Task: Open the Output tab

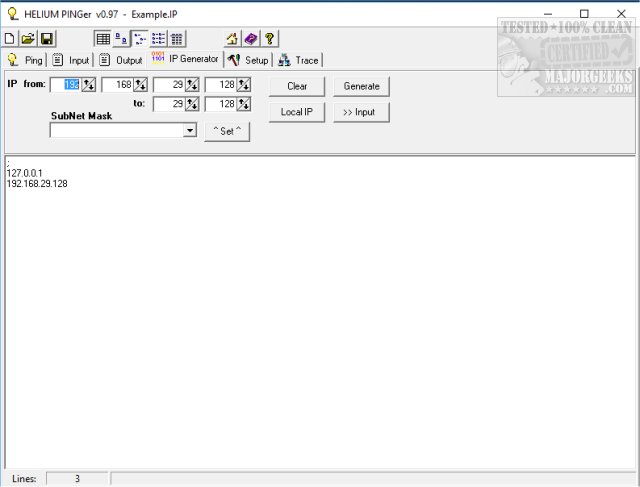Action: click(121, 60)
